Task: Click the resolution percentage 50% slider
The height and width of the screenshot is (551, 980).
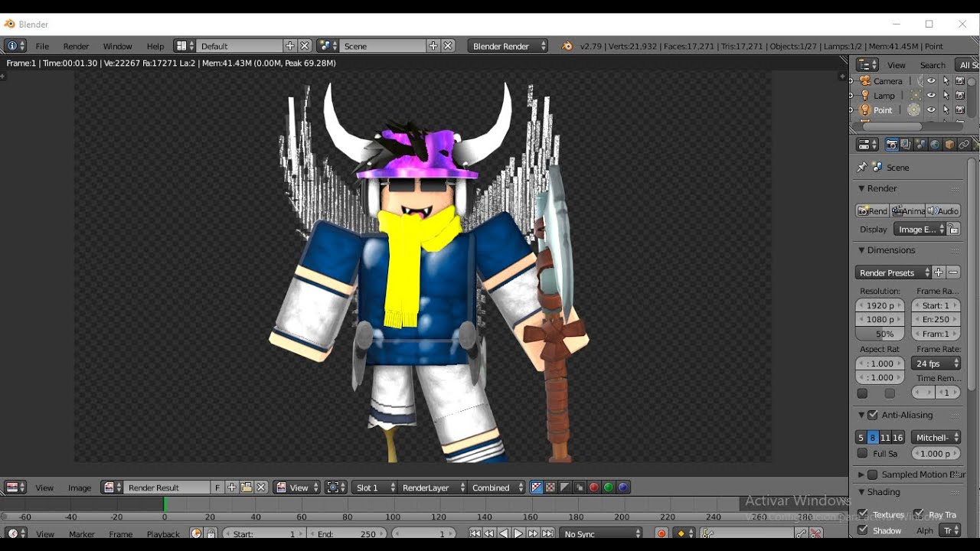Action: click(x=880, y=334)
